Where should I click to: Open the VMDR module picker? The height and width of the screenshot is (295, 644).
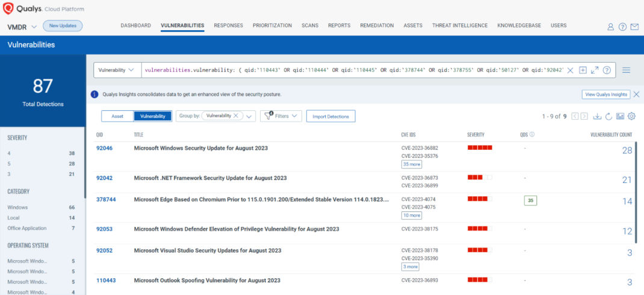pos(22,26)
